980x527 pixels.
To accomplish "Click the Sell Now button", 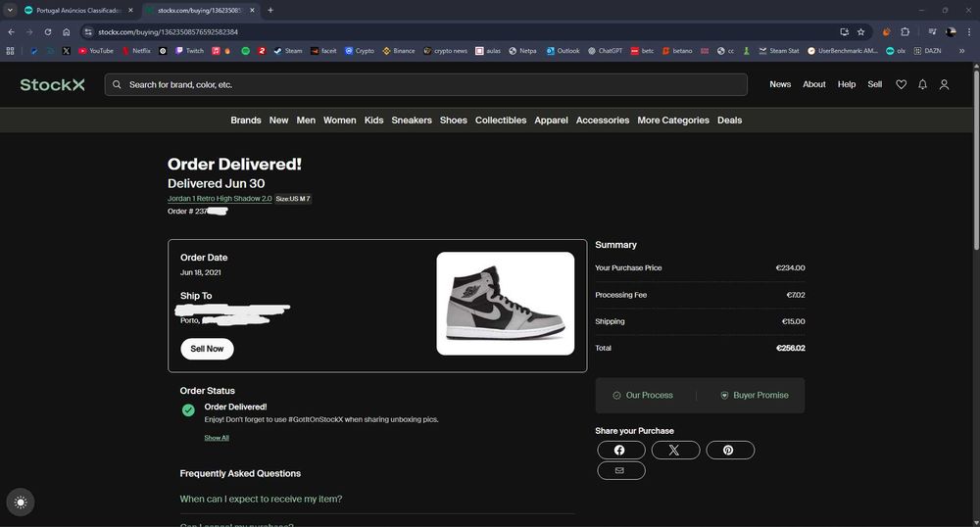I will tap(207, 349).
